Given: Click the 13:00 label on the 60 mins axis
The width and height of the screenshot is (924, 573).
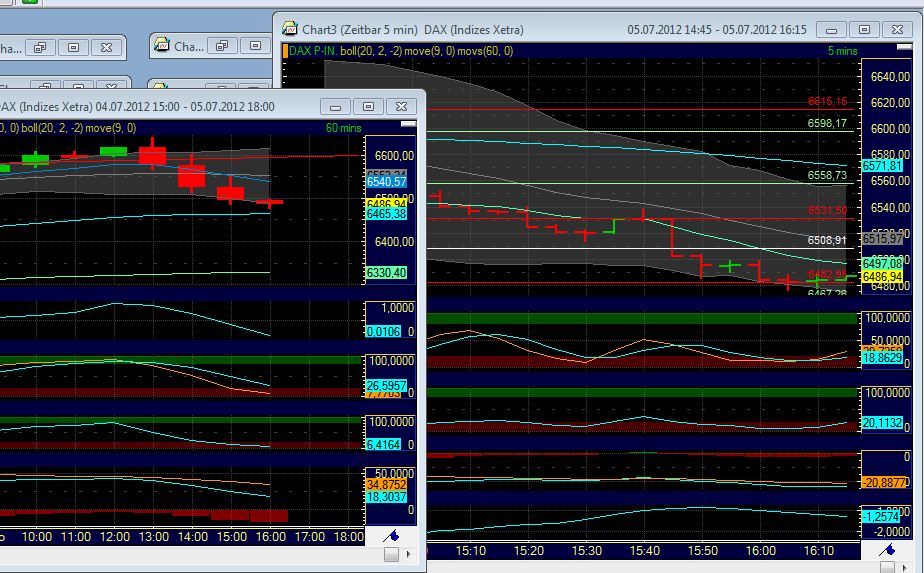Looking at the screenshot, I should pos(154,537).
